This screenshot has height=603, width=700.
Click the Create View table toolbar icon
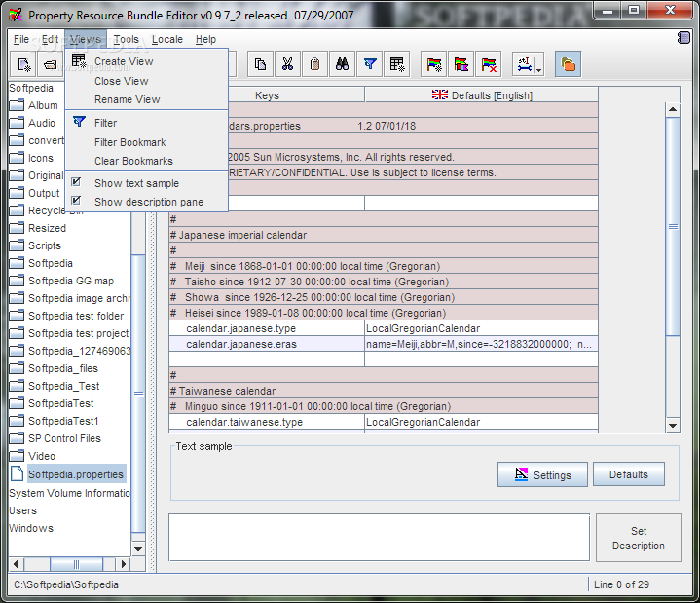coord(397,64)
